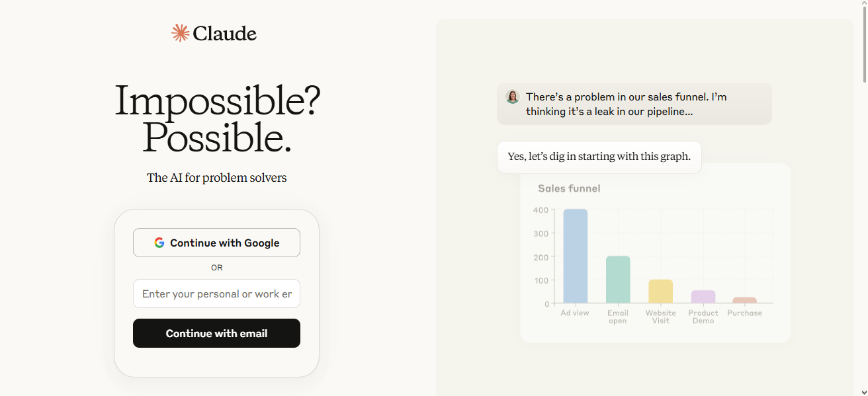Click the scrollbar down arrow

tap(863, 391)
